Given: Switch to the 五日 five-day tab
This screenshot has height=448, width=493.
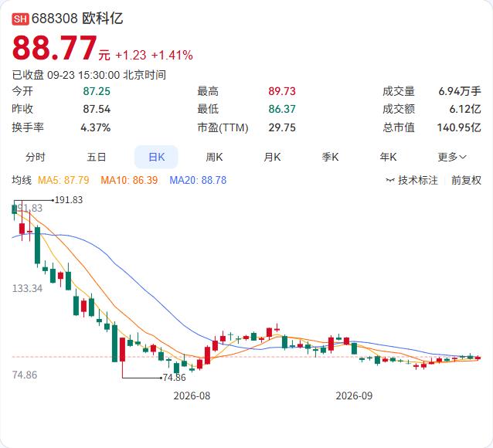Looking at the screenshot, I should 97,157.
